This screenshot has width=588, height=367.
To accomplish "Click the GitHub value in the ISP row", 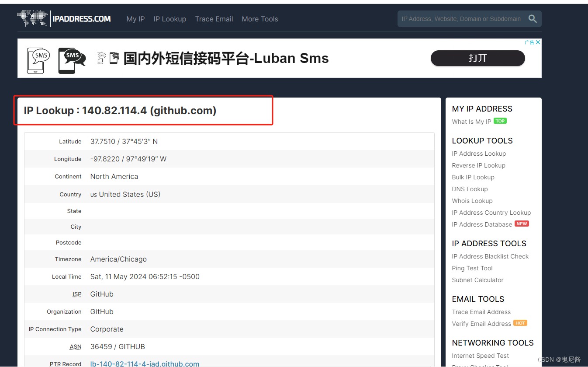I will coord(102,294).
